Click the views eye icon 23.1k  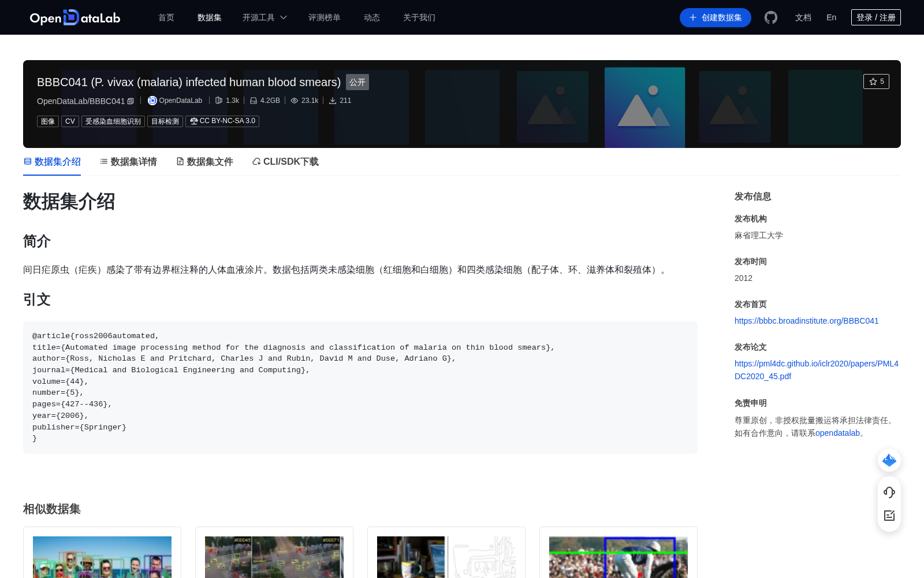(295, 101)
